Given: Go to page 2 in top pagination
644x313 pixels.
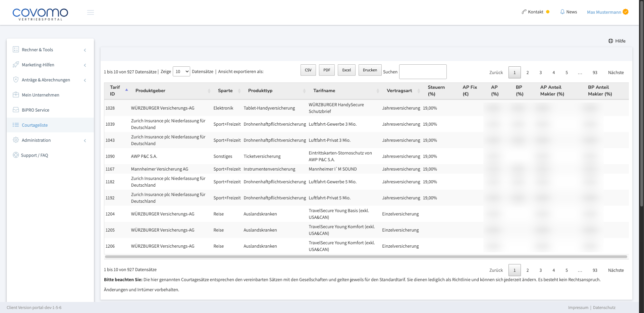Looking at the screenshot, I should tap(528, 72).
